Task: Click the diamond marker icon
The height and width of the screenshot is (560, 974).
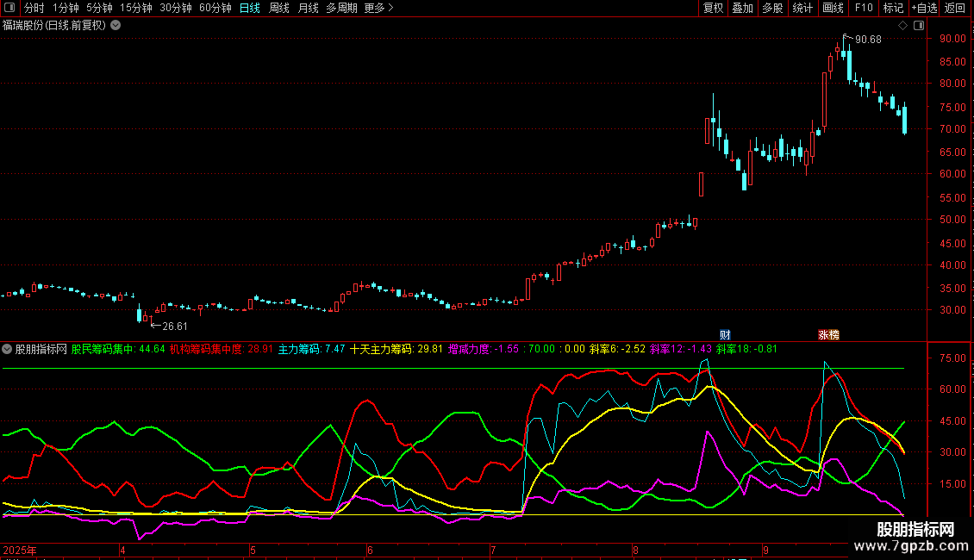Action: pos(903,26)
